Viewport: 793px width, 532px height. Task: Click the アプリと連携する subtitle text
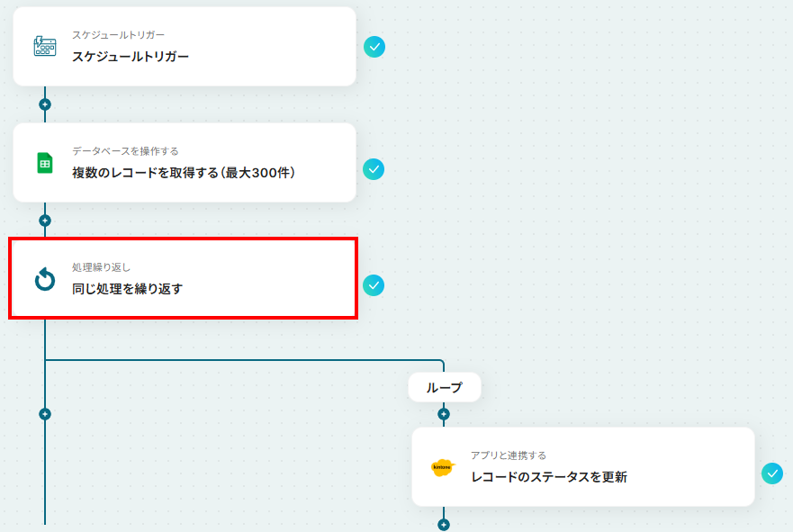click(x=509, y=455)
